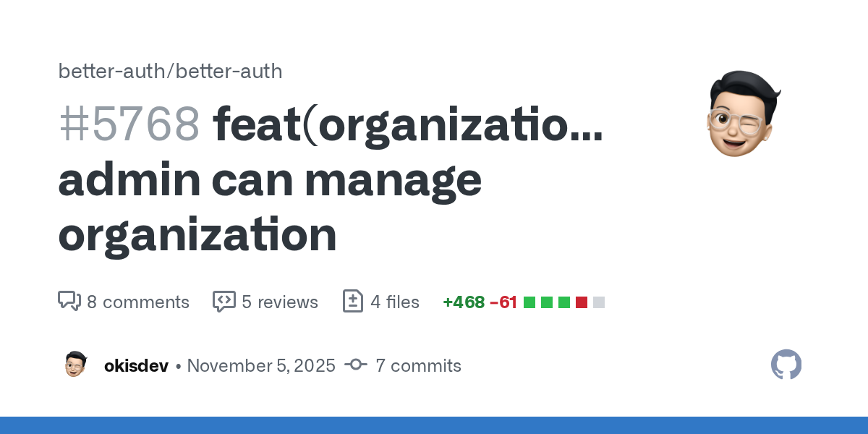The height and width of the screenshot is (434, 868).
Task: View the 4 files changed
Action: tap(395, 302)
